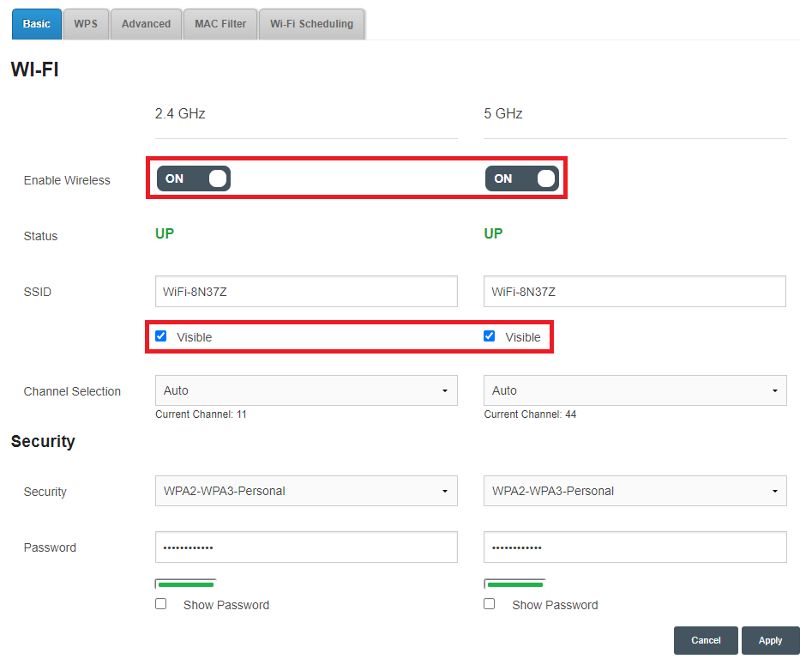Image resolution: width=812 pixels, height=665 pixels.
Task: Click the 5 GHz Password input field
Action: tap(635, 547)
